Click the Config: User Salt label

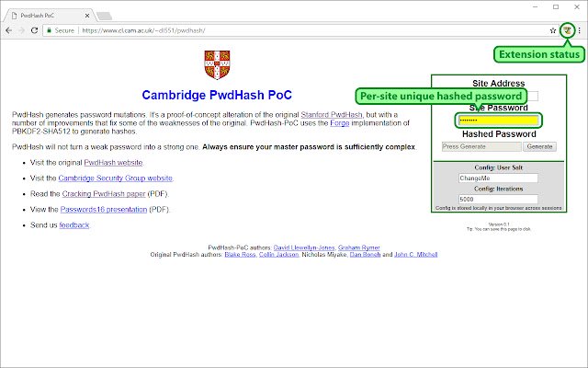pyautogui.click(x=498, y=167)
